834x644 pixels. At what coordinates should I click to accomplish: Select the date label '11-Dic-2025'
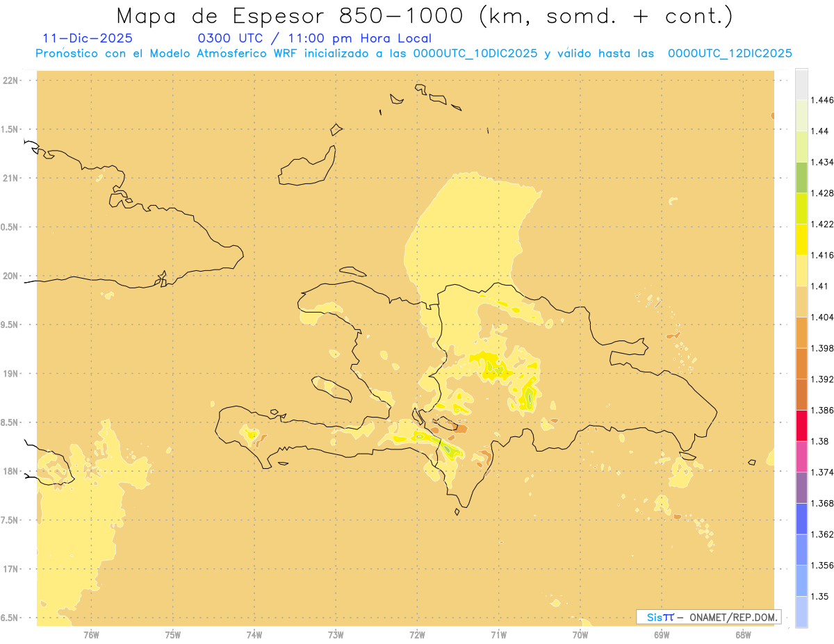tap(88, 38)
